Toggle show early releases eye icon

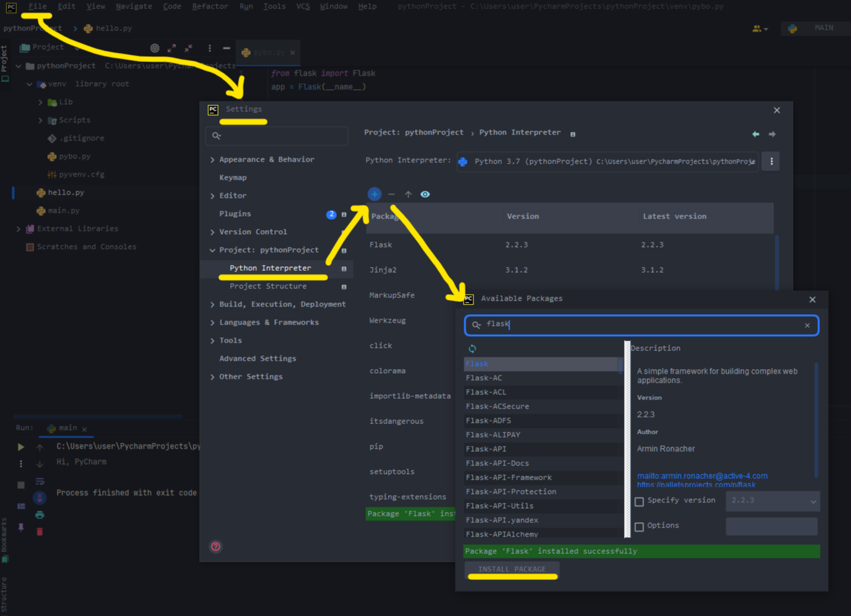click(x=425, y=194)
